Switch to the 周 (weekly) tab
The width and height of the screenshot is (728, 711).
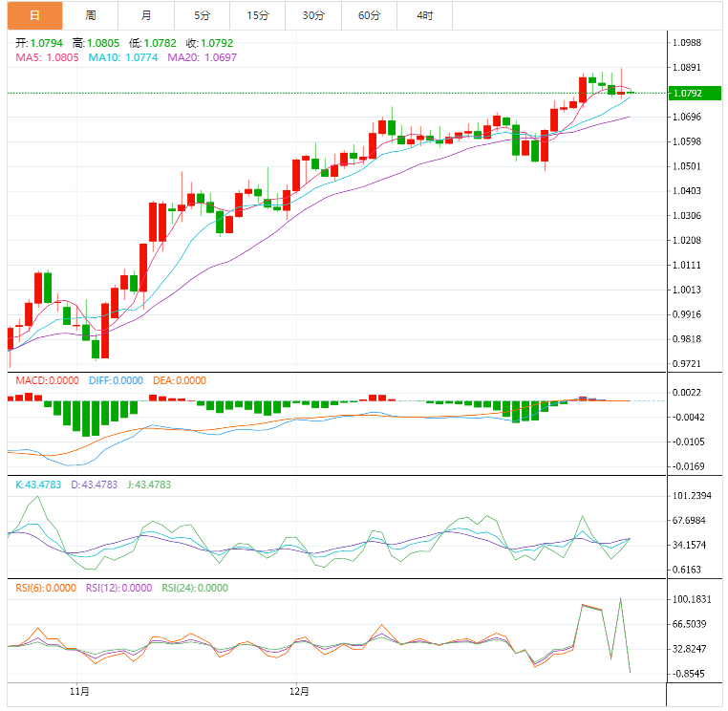91,15
